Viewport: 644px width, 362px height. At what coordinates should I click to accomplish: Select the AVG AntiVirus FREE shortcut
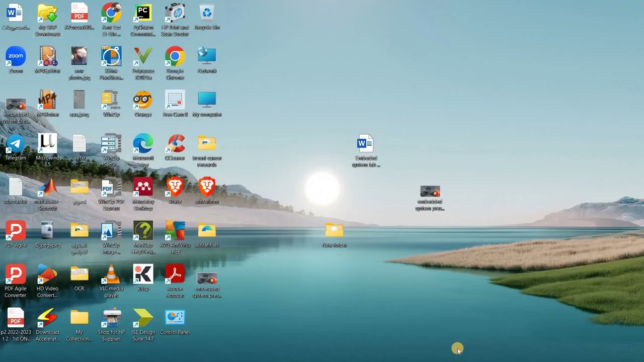[175, 238]
